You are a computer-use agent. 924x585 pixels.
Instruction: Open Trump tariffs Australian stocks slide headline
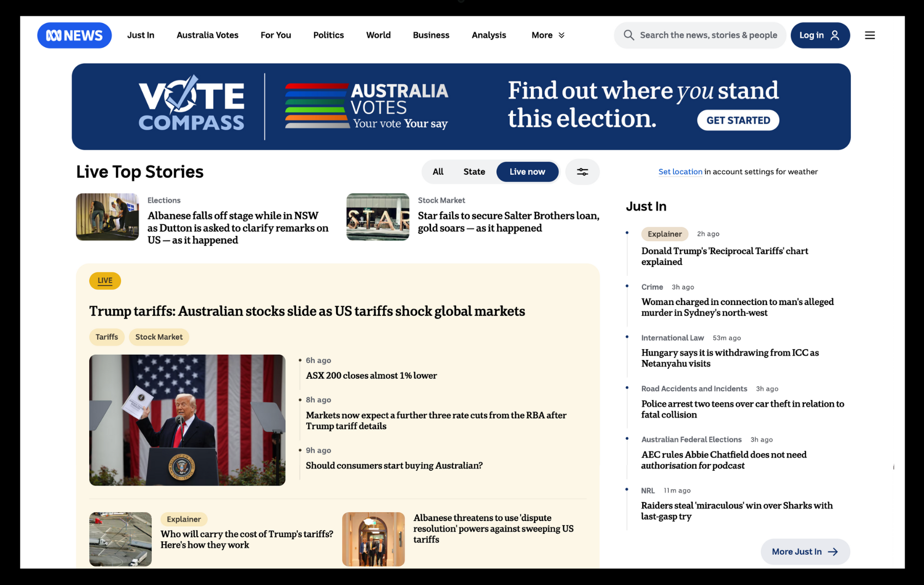(x=307, y=311)
